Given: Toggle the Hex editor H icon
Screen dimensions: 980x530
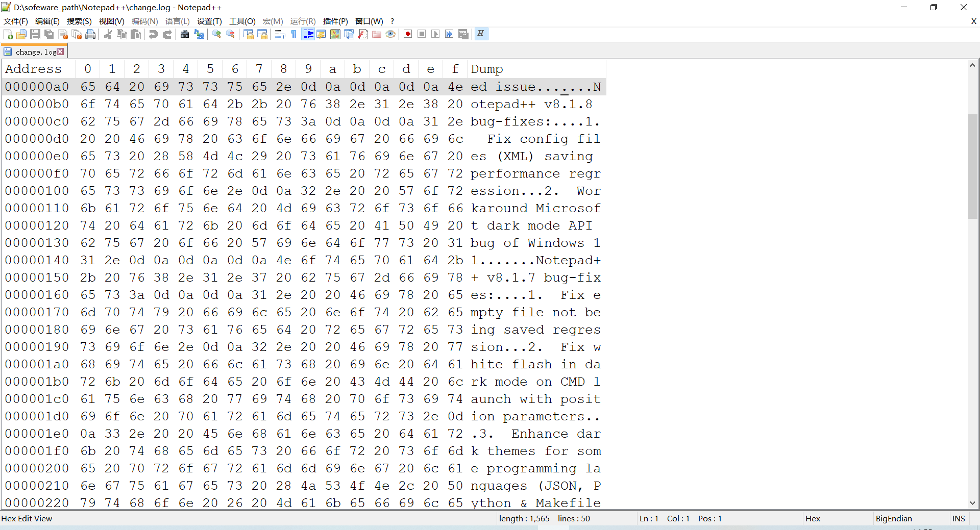Looking at the screenshot, I should coord(481,34).
